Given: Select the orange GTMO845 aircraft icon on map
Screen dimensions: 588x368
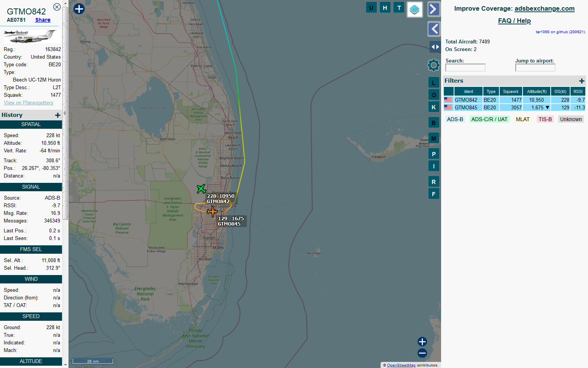Looking at the screenshot, I should [x=212, y=211].
